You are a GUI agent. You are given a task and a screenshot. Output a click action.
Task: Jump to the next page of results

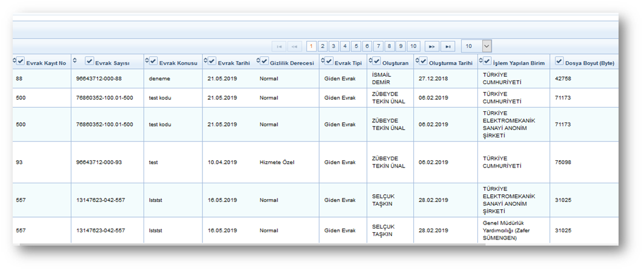click(x=431, y=47)
